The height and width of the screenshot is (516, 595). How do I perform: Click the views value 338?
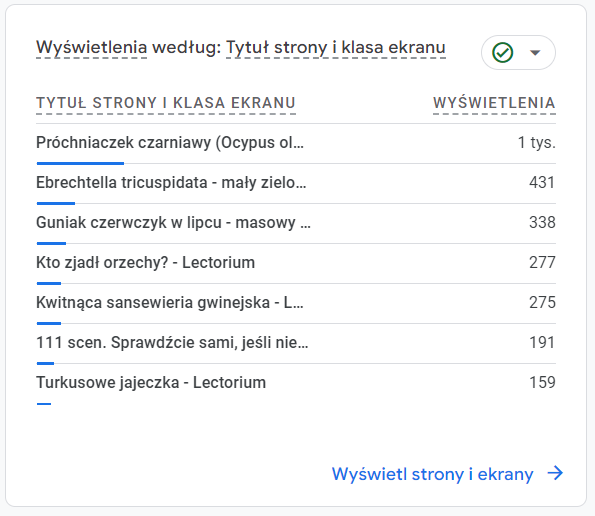tap(542, 222)
